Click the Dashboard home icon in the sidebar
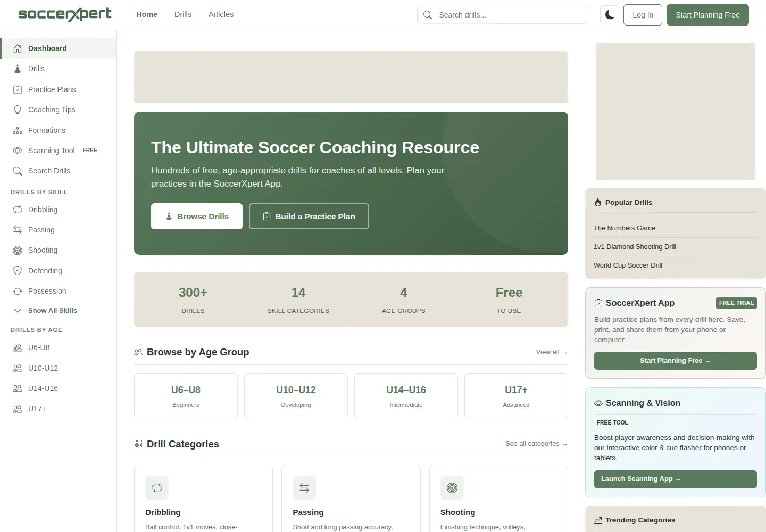 pos(18,48)
